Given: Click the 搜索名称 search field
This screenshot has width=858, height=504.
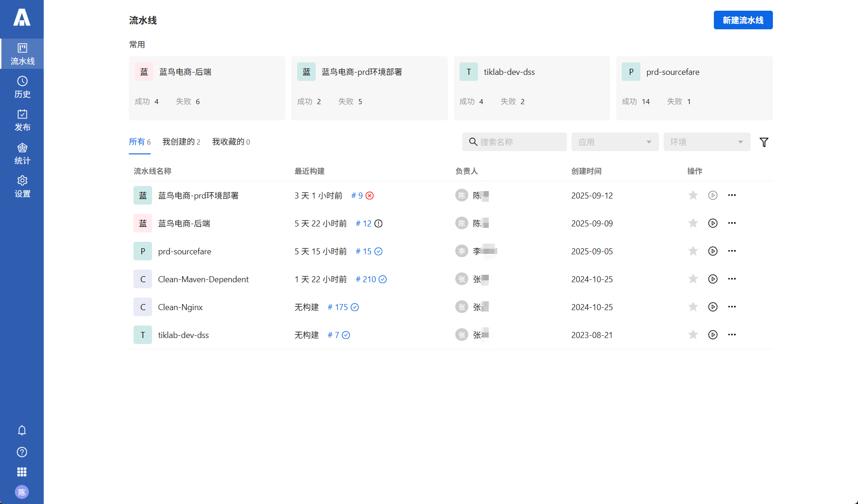Looking at the screenshot, I should pyautogui.click(x=514, y=142).
